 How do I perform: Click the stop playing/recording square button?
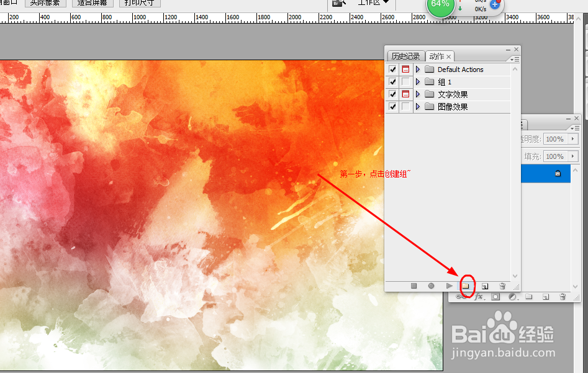click(414, 286)
